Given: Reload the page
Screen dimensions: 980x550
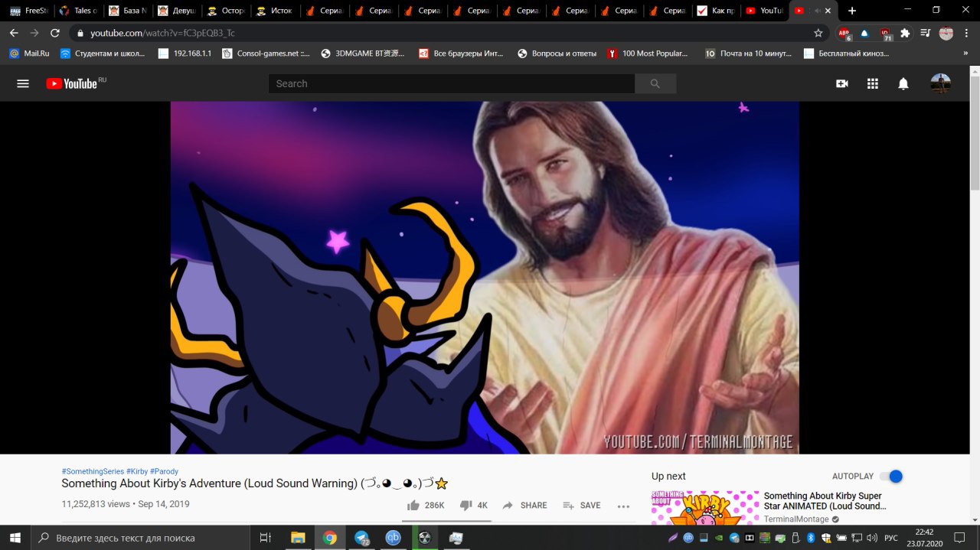Looking at the screenshot, I should pyautogui.click(x=54, y=33).
